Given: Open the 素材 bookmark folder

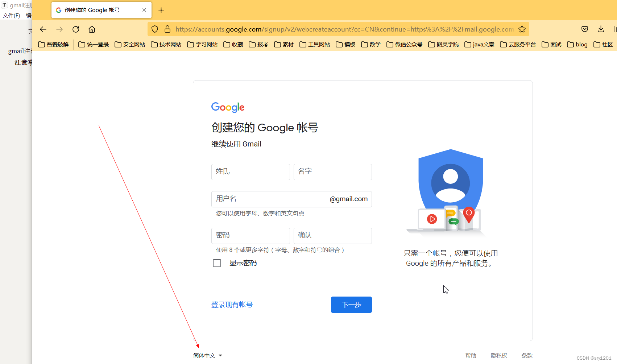Looking at the screenshot, I should pyautogui.click(x=284, y=44).
